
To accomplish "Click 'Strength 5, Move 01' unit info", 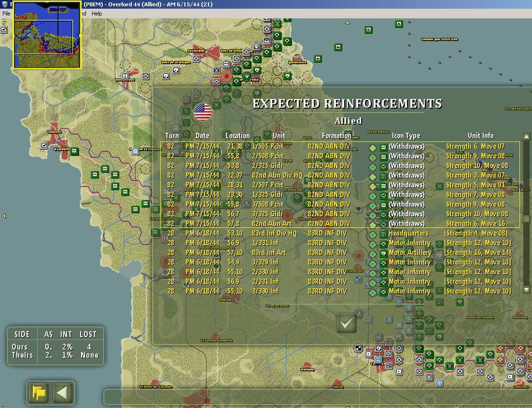I will click(x=476, y=185).
